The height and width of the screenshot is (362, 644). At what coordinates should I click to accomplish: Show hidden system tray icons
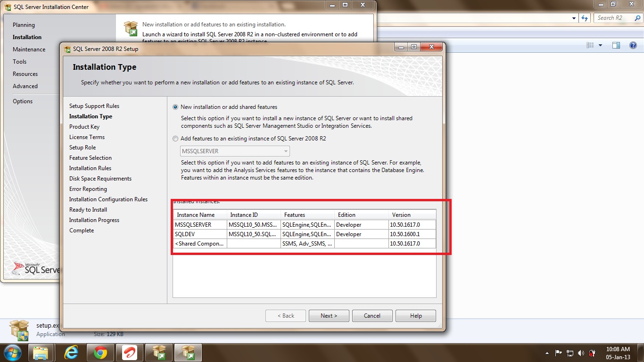(x=547, y=353)
